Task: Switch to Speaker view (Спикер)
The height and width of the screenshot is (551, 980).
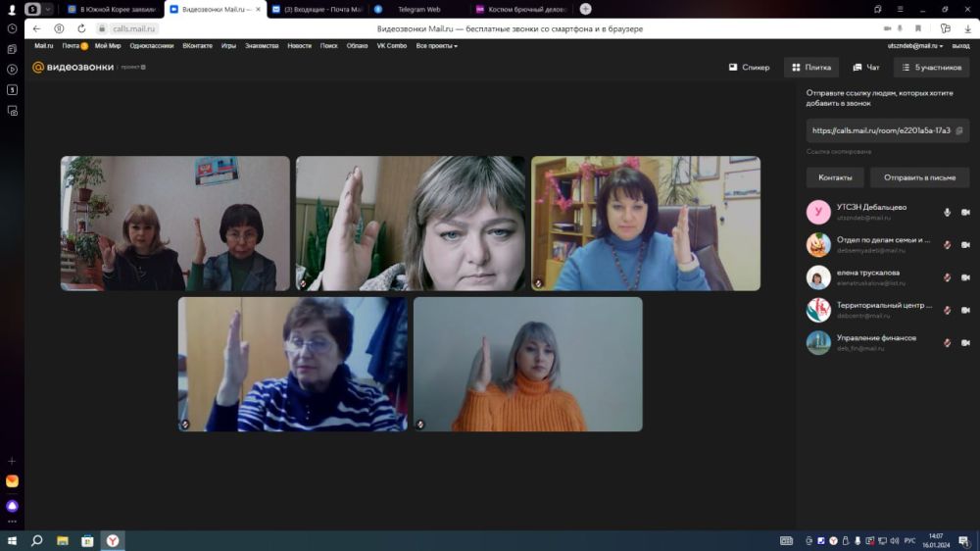Action: (x=749, y=67)
